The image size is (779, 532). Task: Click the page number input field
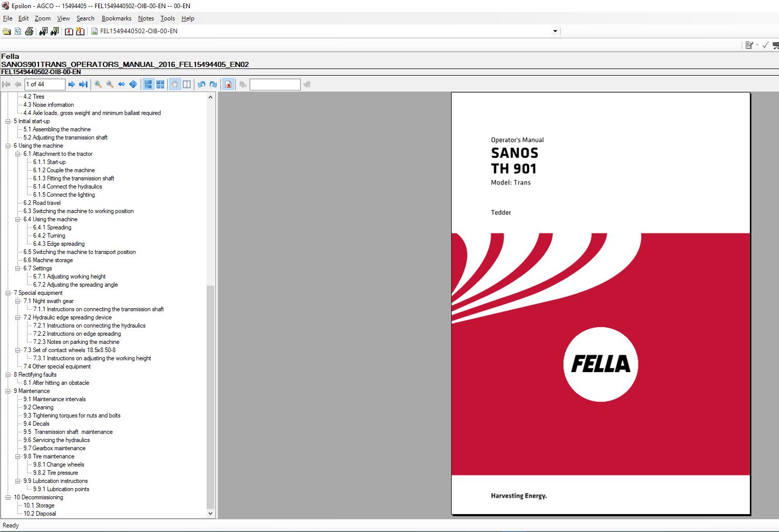(44, 84)
